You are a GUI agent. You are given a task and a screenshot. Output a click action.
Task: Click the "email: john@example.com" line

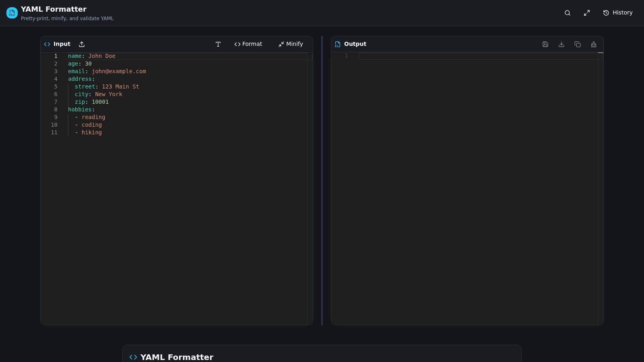click(107, 72)
